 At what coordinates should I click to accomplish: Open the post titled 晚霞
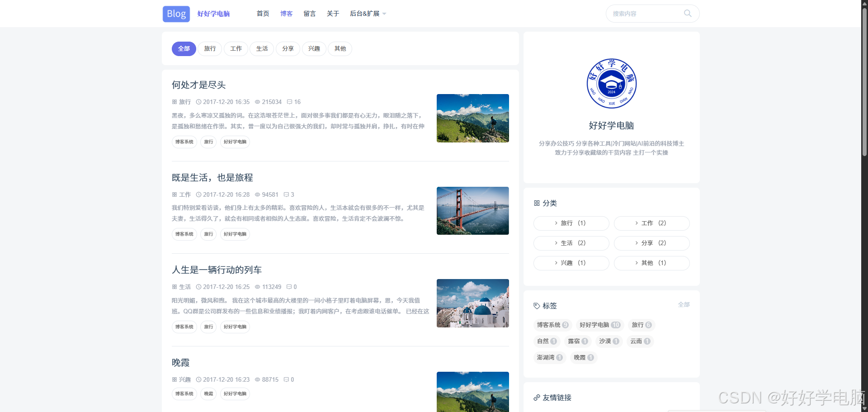180,363
